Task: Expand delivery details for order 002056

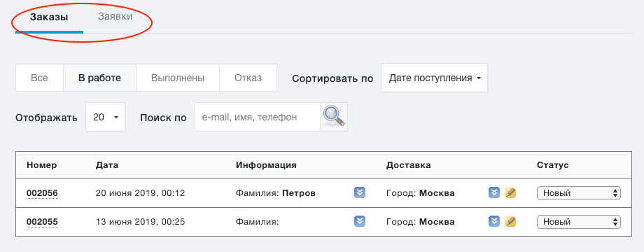Action: point(494,192)
